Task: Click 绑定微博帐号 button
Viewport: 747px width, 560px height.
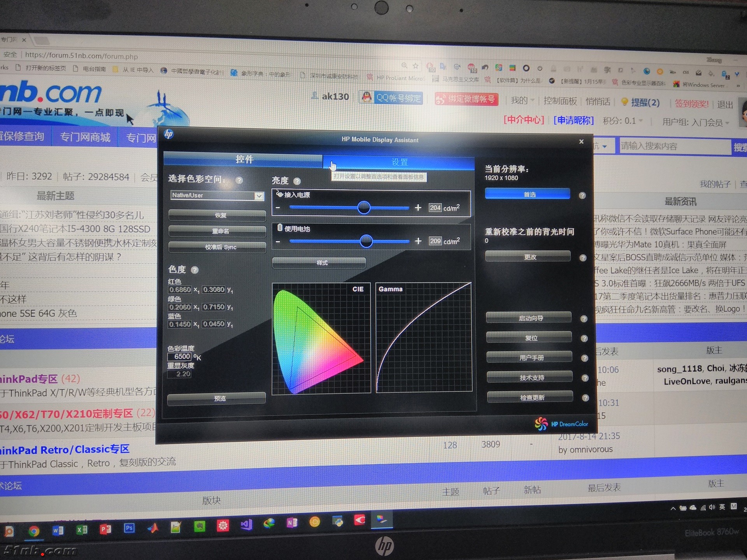Action: (x=466, y=99)
